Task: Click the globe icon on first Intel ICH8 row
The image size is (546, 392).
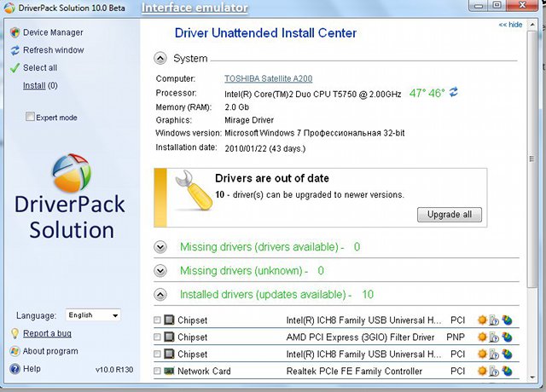Action: click(507, 320)
